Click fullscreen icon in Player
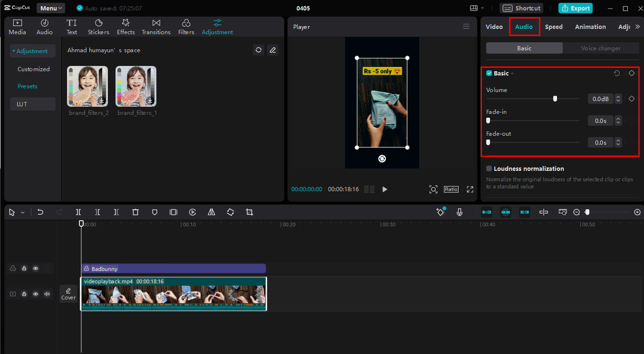The height and width of the screenshot is (354, 644). (470, 189)
